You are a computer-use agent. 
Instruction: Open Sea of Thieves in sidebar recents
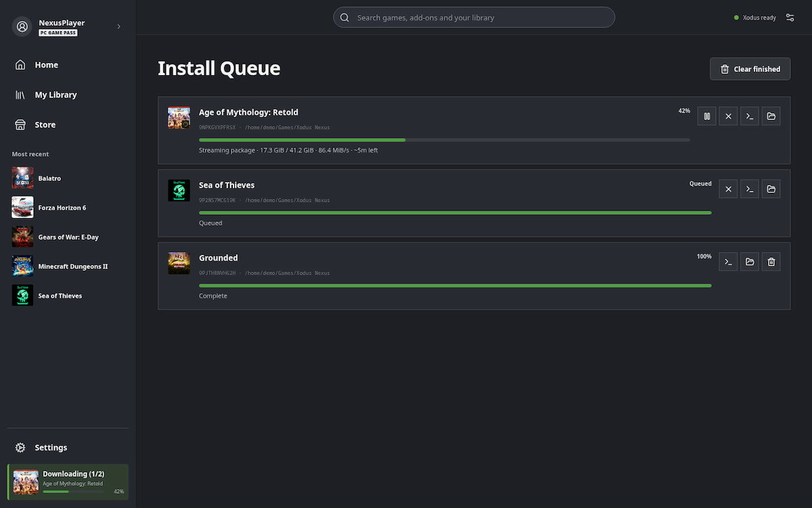[68, 295]
